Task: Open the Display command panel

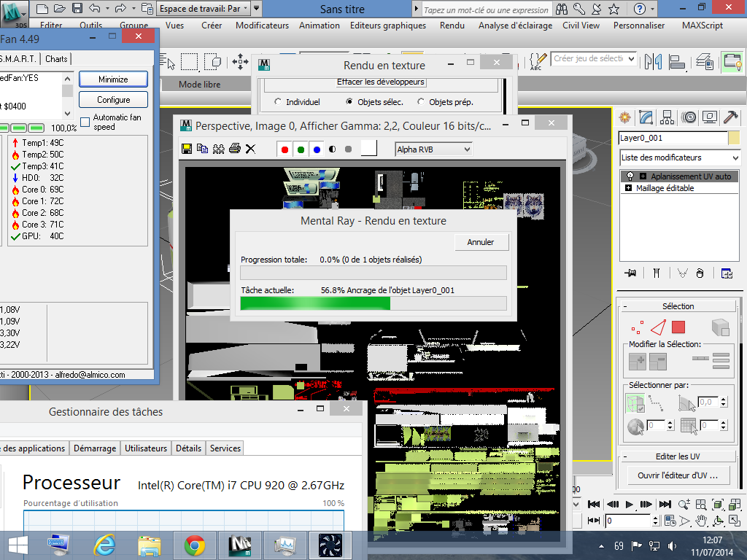Action: click(710, 117)
